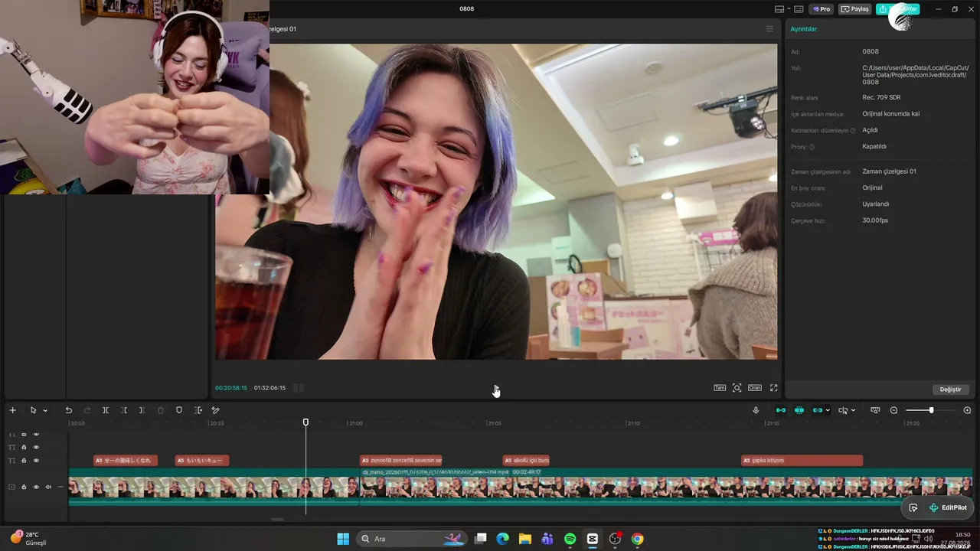Select the 'alkollü içki' subtitle clip
Screen dimensions: 980x551
[x=526, y=461]
